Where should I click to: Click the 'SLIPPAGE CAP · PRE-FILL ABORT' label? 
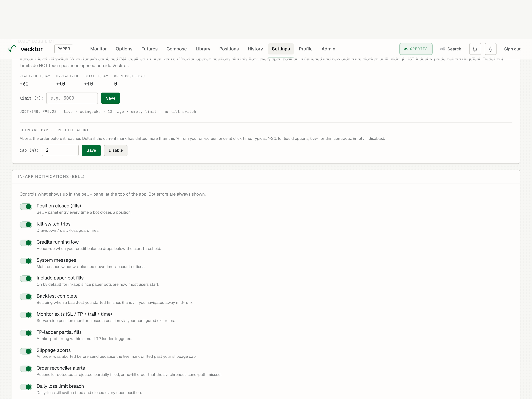tap(54, 130)
